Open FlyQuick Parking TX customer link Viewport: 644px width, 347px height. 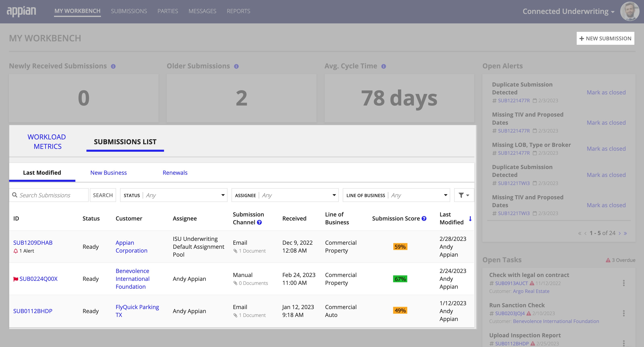(x=137, y=311)
